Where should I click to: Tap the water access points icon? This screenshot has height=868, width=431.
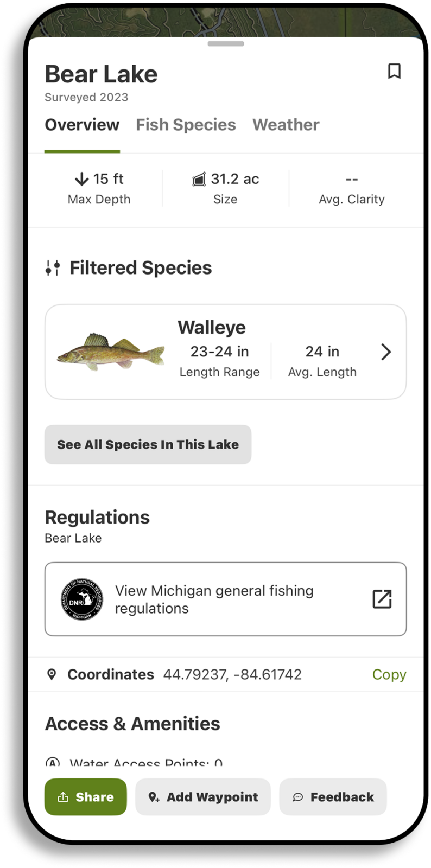pos(52,763)
